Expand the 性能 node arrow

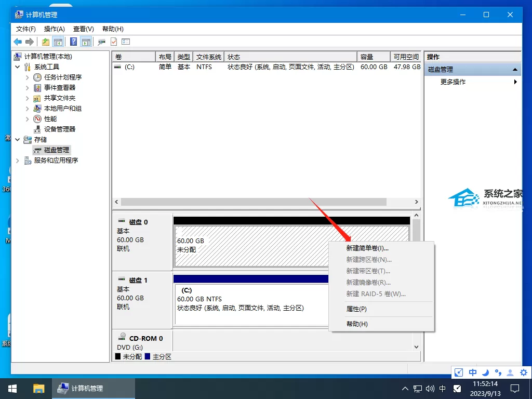pos(27,119)
